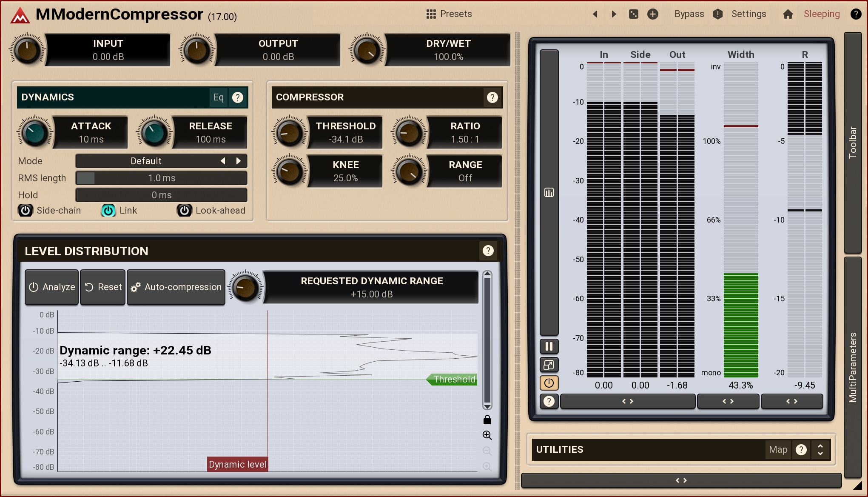This screenshot has width=868, height=497.
Task: Expand the Width meter section arrows
Action: click(728, 401)
